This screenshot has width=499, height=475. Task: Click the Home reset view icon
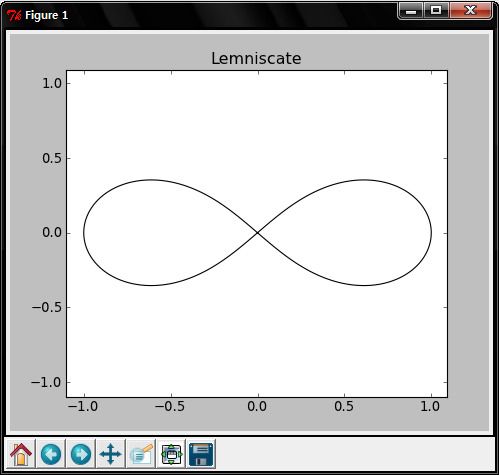21,454
